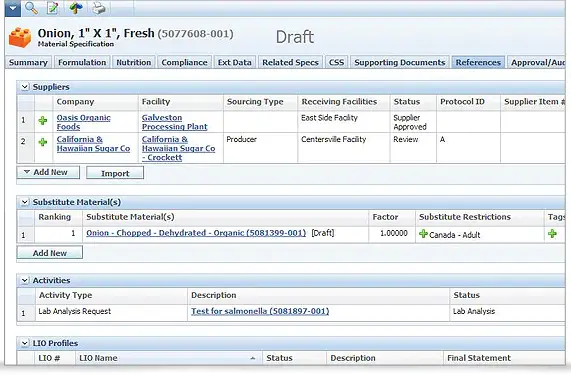The image size is (571, 375).
Task: Open the CSS tab
Action: 336,62
